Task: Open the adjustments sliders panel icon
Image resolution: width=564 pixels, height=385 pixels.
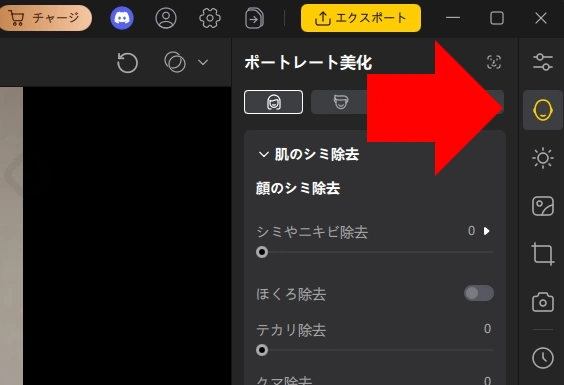Action: (x=543, y=62)
